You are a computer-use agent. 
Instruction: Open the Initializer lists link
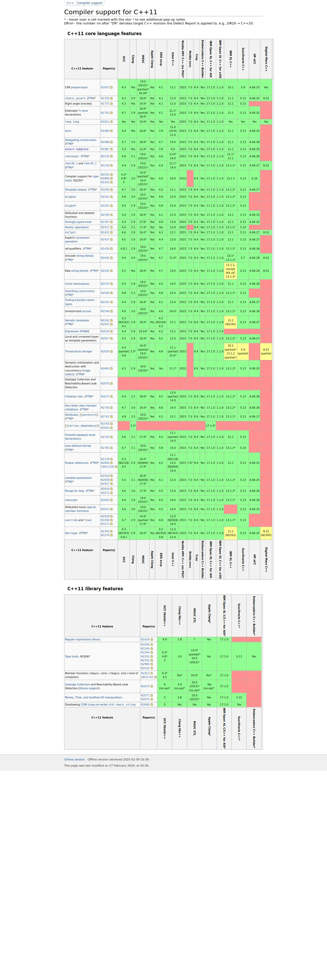pos(74,396)
